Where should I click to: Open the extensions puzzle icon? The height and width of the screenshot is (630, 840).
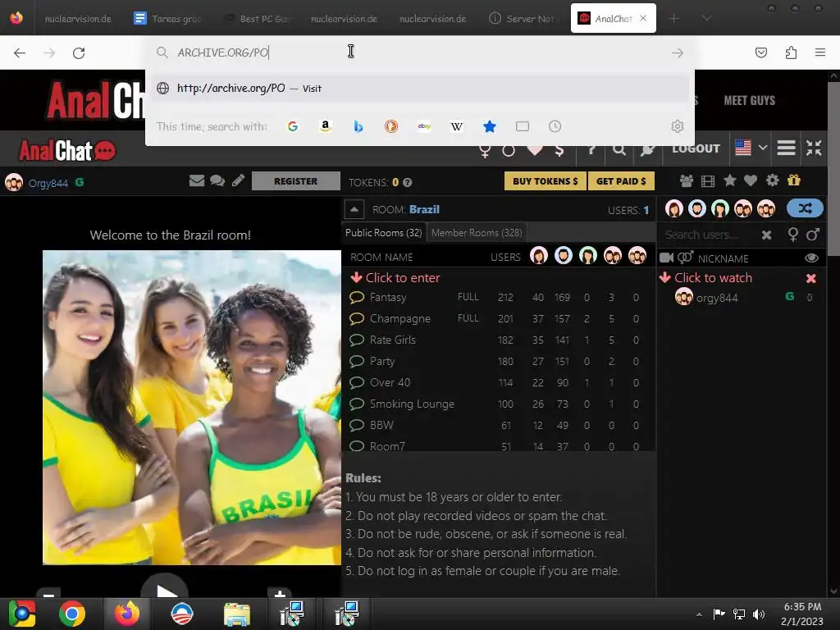(791, 52)
